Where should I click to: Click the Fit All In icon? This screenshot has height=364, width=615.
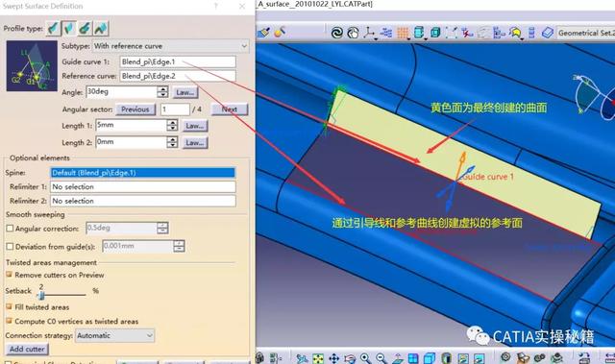[x=318, y=358]
